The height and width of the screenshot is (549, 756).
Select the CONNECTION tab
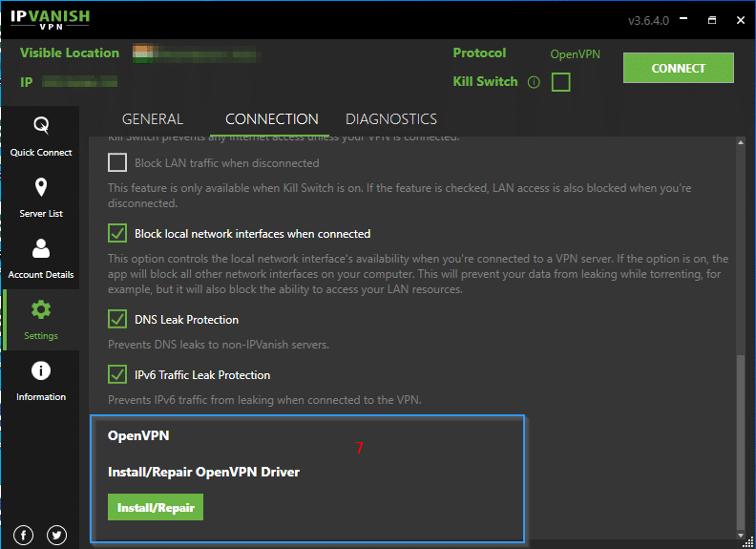pyautogui.click(x=271, y=119)
